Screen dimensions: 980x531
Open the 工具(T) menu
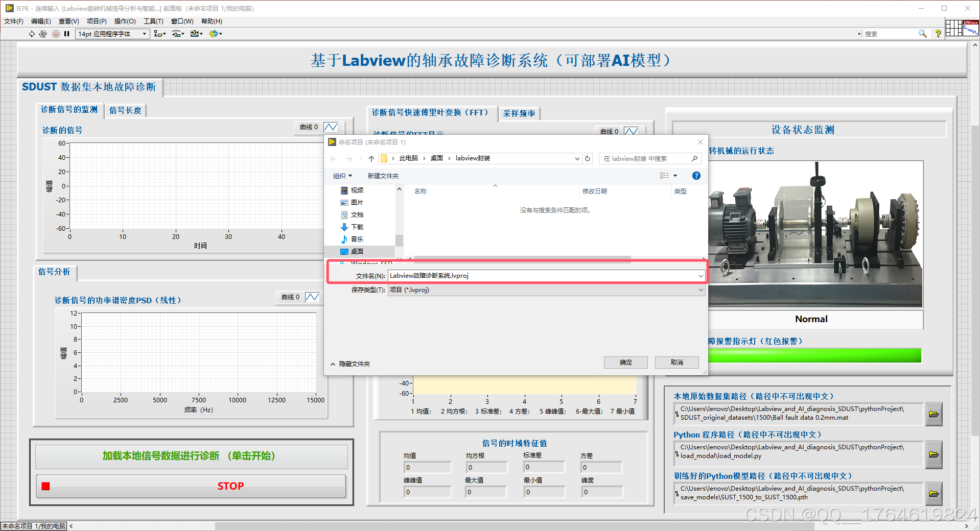pos(153,21)
